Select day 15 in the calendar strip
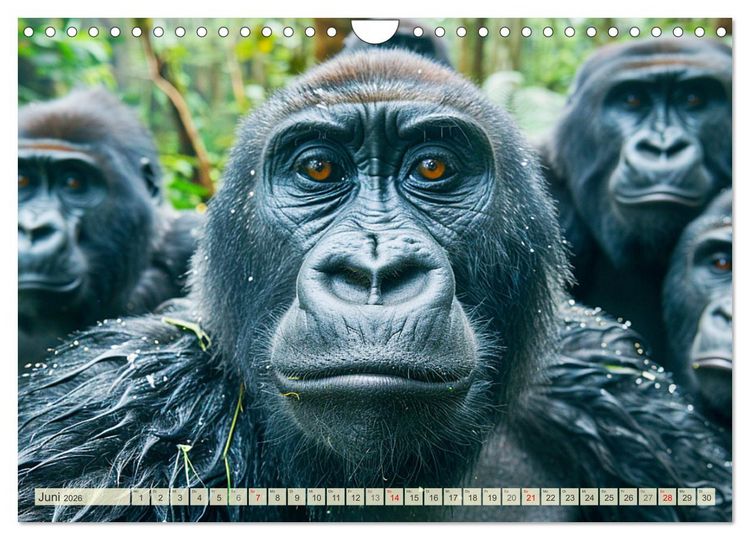This screenshot has height=540, width=750. click(414, 497)
